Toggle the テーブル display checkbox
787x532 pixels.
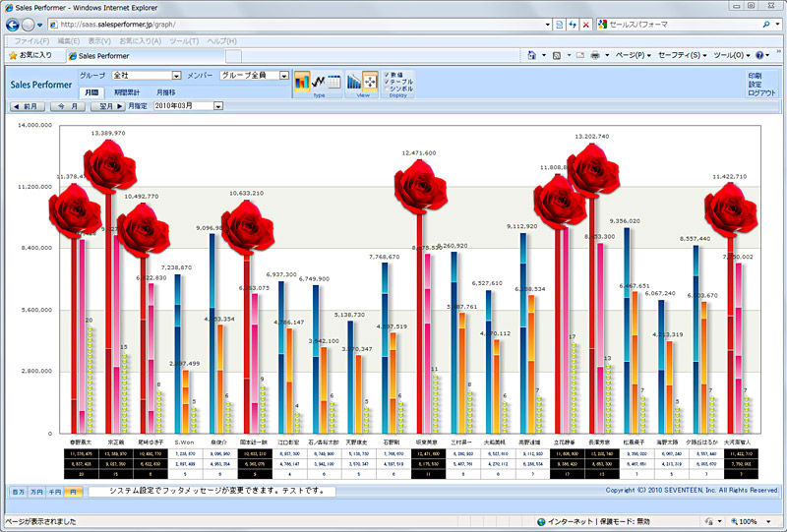click(387, 82)
